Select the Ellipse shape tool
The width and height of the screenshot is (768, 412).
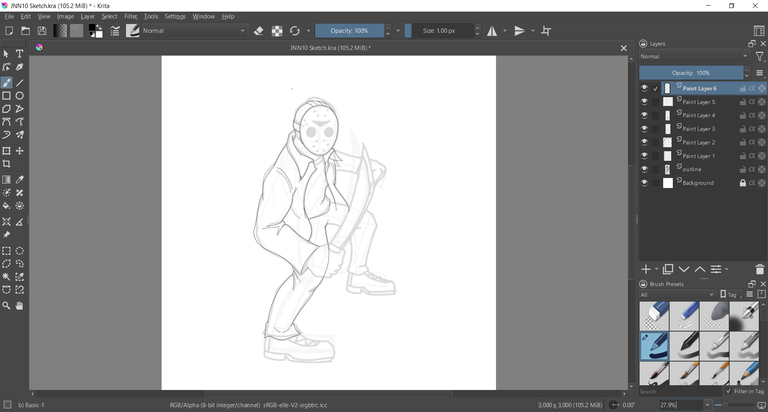[x=20, y=96]
